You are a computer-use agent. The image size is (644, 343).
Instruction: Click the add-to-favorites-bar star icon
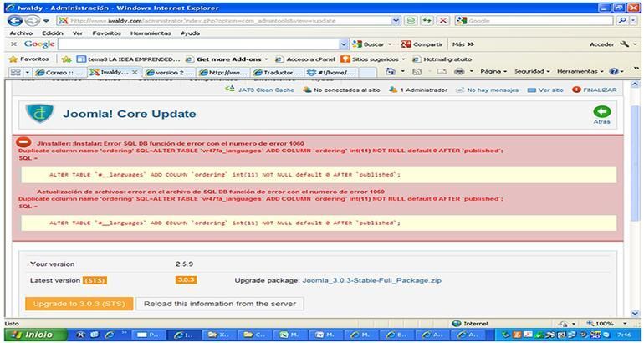click(66, 59)
